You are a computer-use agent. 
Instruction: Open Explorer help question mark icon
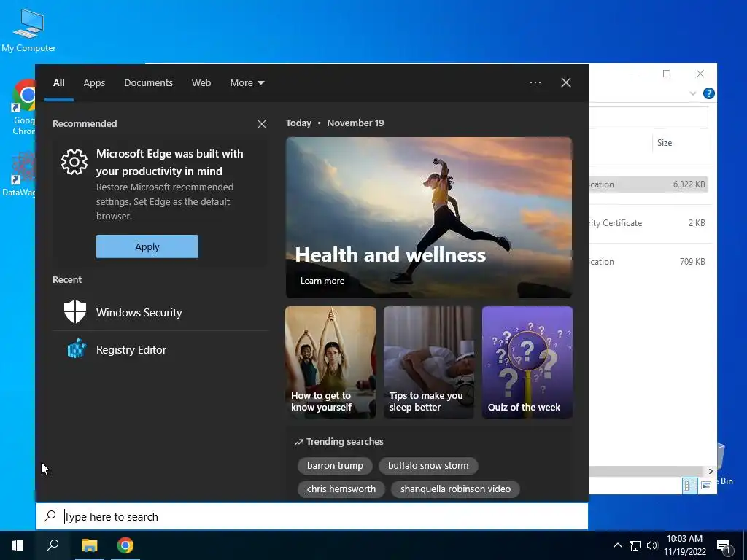coord(709,93)
